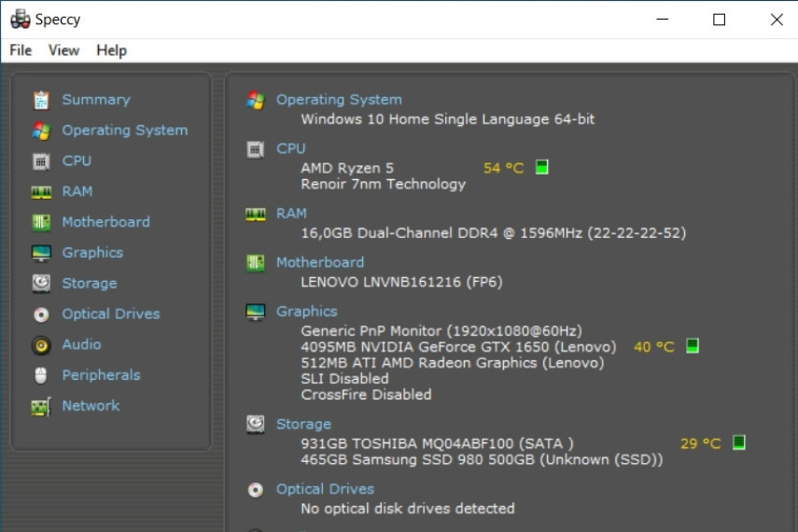Click the Motherboard heading link in the summary

pyautogui.click(x=320, y=262)
